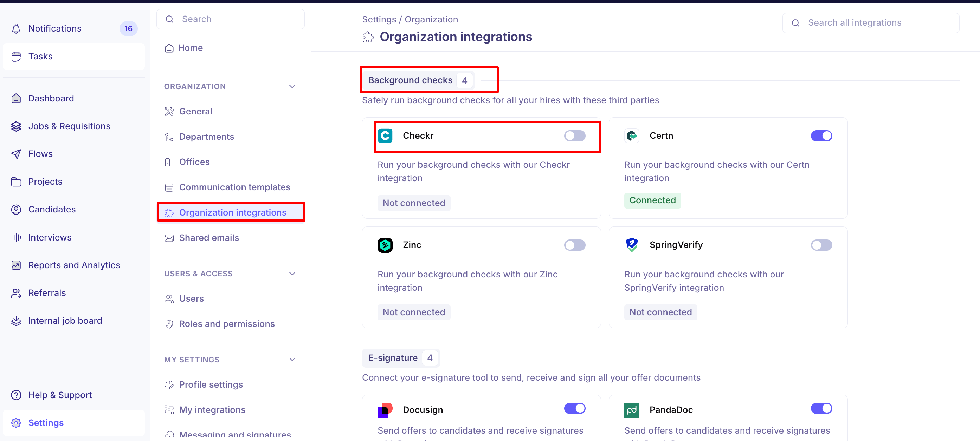Click the E-signature category tag

401,358
